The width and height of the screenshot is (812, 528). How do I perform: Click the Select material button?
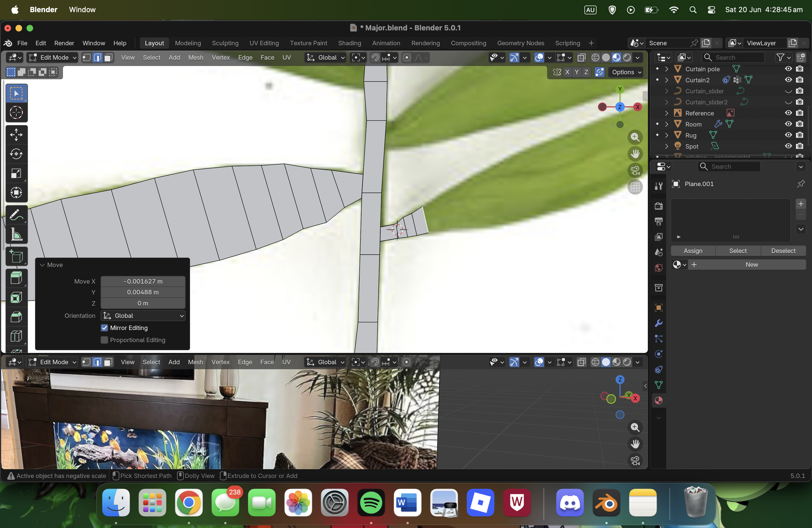click(738, 251)
